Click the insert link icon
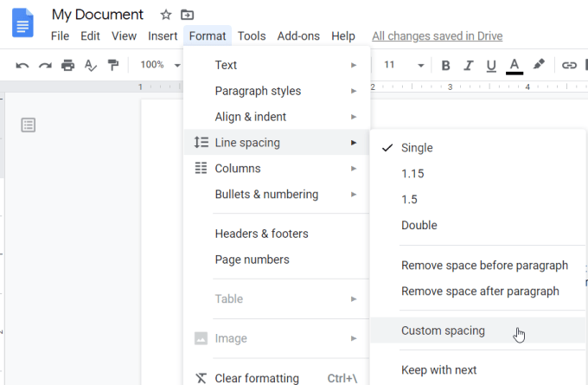This screenshot has width=588, height=385. pos(569,65)
